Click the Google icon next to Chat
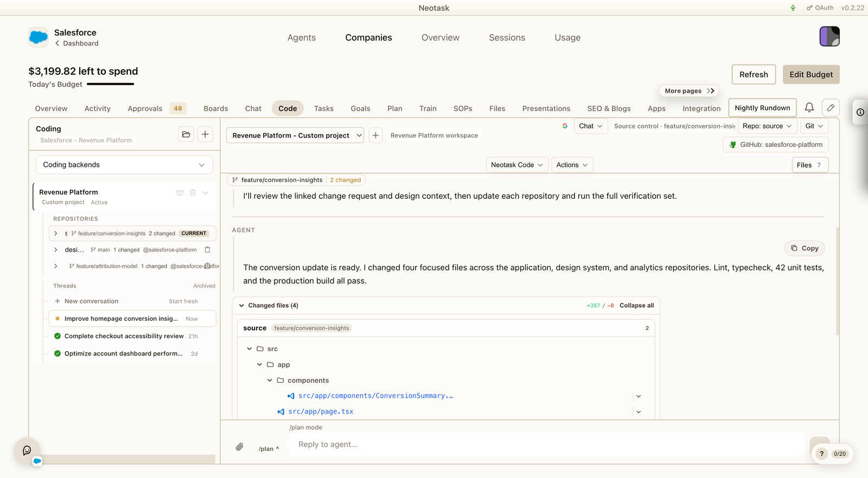Image resolution: width=868 pixels, height=478 pixels. point(565,126)
